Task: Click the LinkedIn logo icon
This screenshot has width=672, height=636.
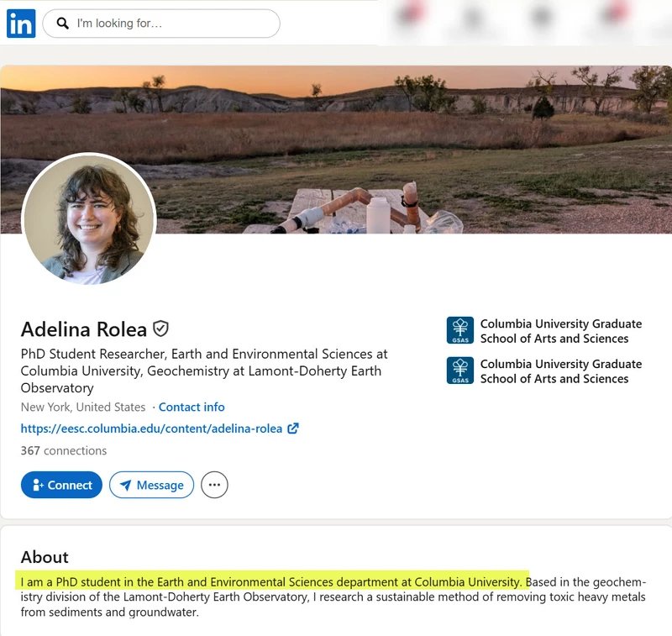Action: click(x=21, y=24)
